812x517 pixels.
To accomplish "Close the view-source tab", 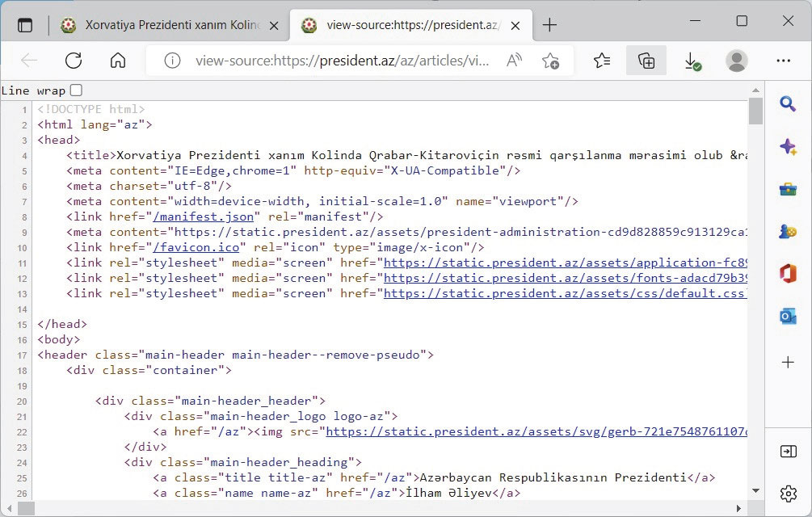I will click(515, 25).
